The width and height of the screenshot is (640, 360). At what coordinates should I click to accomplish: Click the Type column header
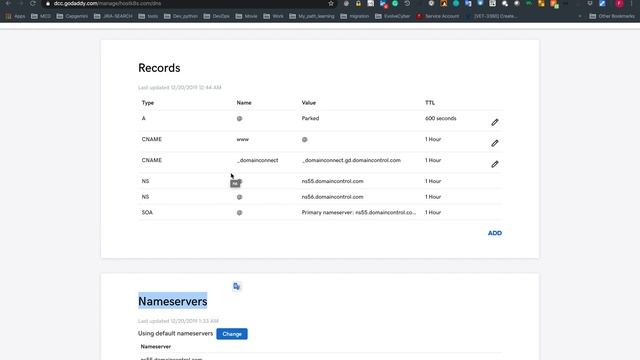click(x=148, y=102)
